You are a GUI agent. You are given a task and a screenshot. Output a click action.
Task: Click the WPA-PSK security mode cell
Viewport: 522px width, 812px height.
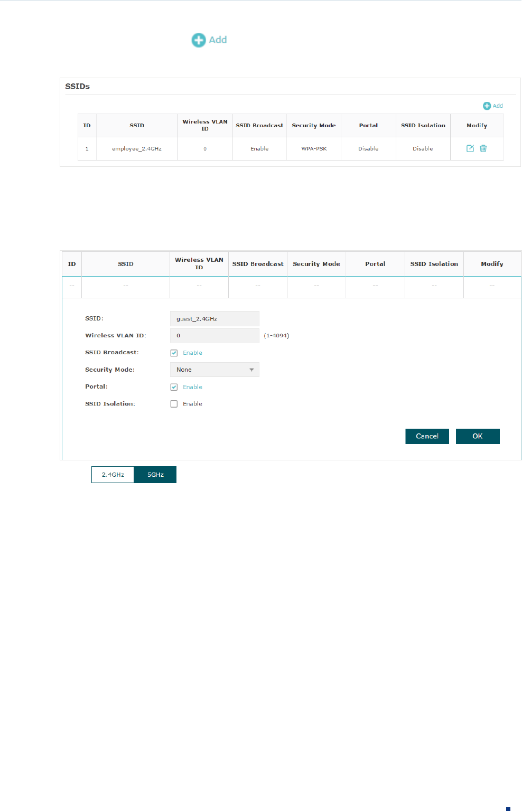[314, 149]
